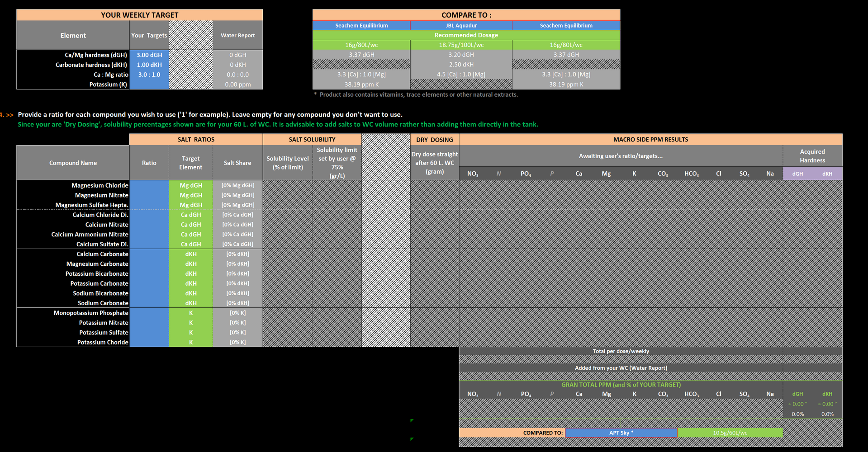Select the 1.00 dKH carbonate hardness target
Viewport: 868px width, 452px height.
coord(149,65)
